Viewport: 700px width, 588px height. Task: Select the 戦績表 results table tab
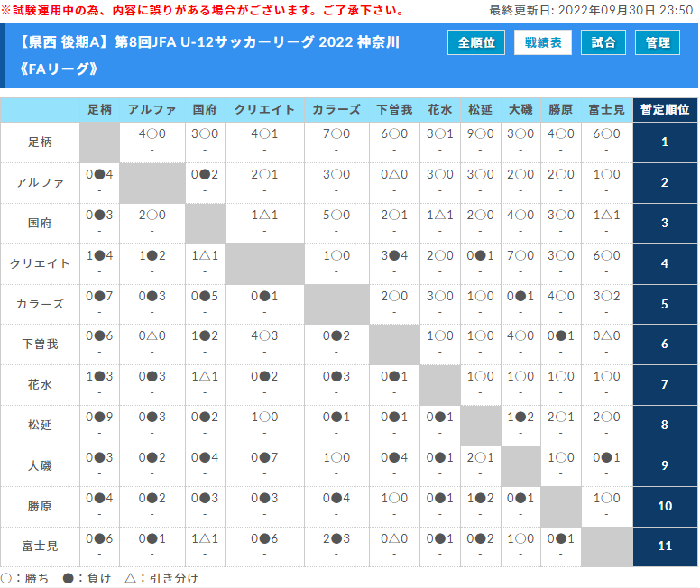click(x=543, y=42)
